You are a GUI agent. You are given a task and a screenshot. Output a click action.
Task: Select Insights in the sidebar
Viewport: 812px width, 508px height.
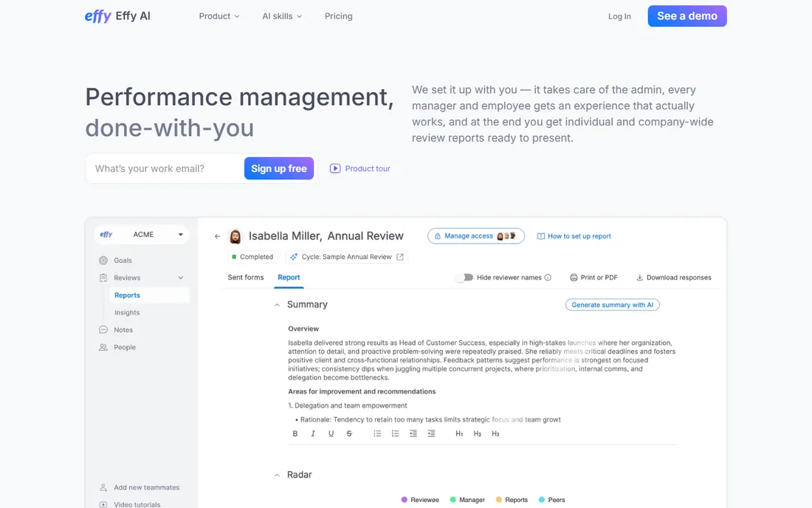point(127,312)
